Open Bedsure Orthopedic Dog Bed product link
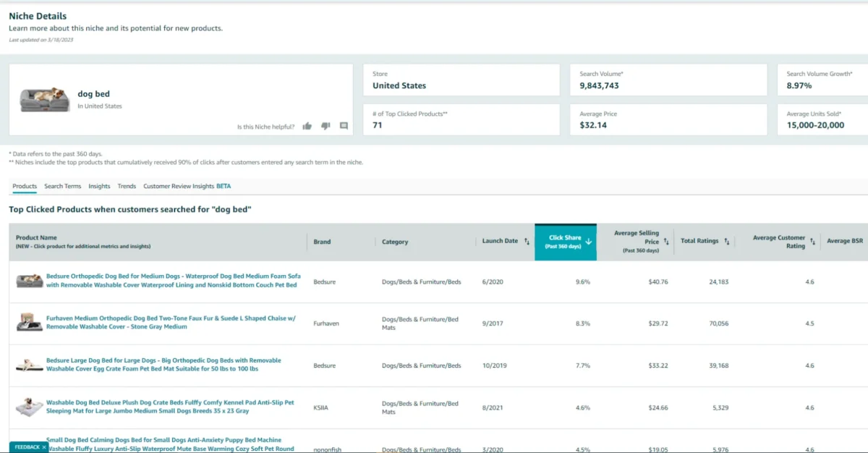The image size is (868, 453). pos(173,281)
